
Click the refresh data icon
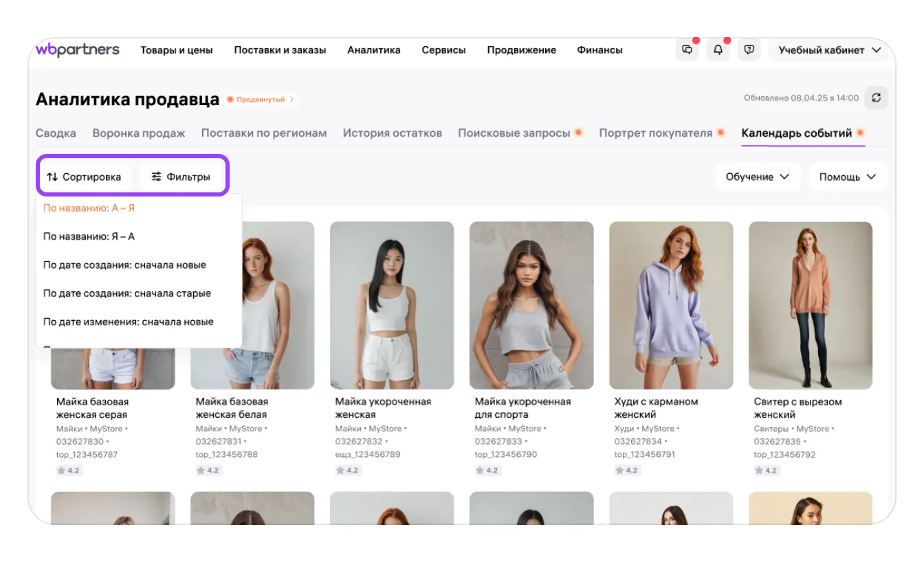[876, 98]
